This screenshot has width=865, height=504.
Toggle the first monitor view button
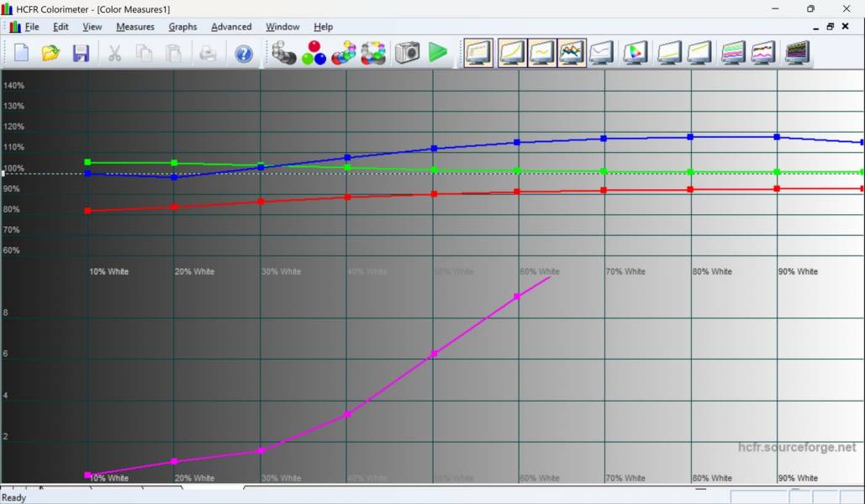[479, 54]
